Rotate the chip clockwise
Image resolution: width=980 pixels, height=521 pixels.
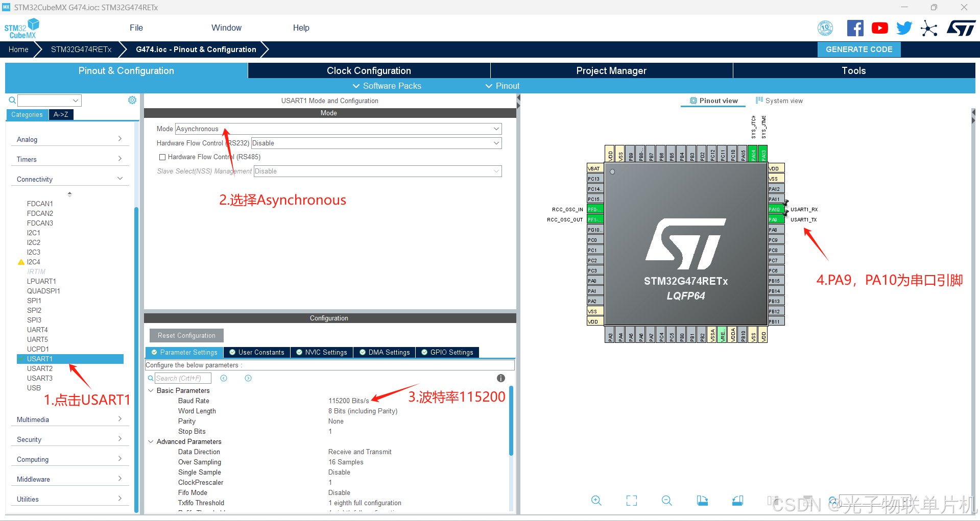click(702, 501)
